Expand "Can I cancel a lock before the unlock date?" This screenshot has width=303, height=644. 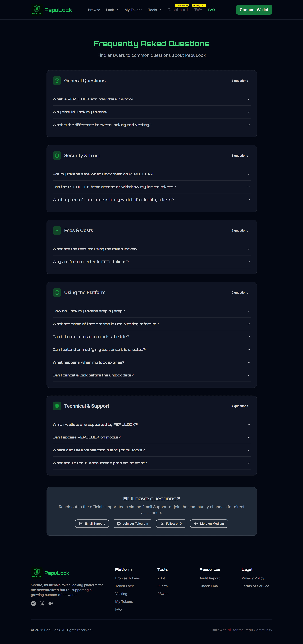[151, 375]
